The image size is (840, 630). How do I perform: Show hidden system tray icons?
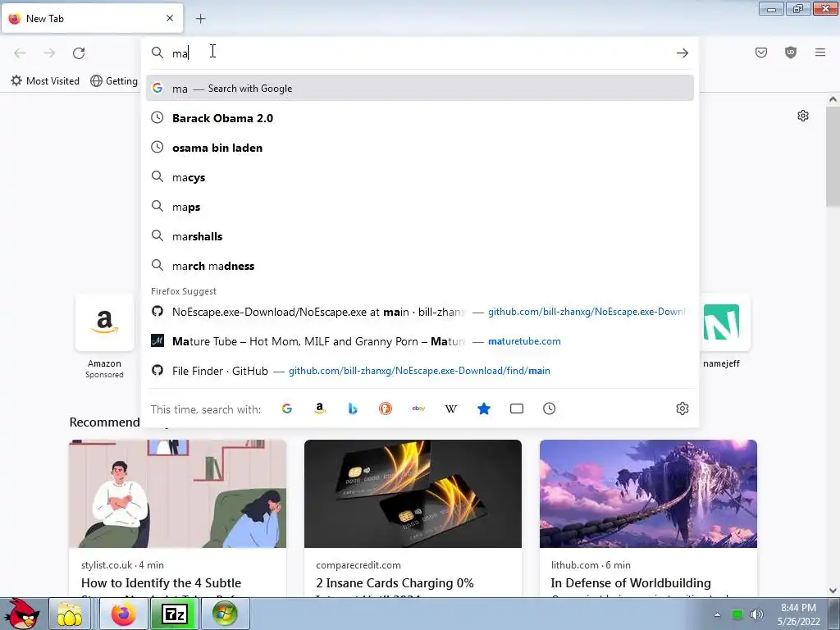(717, 614)
